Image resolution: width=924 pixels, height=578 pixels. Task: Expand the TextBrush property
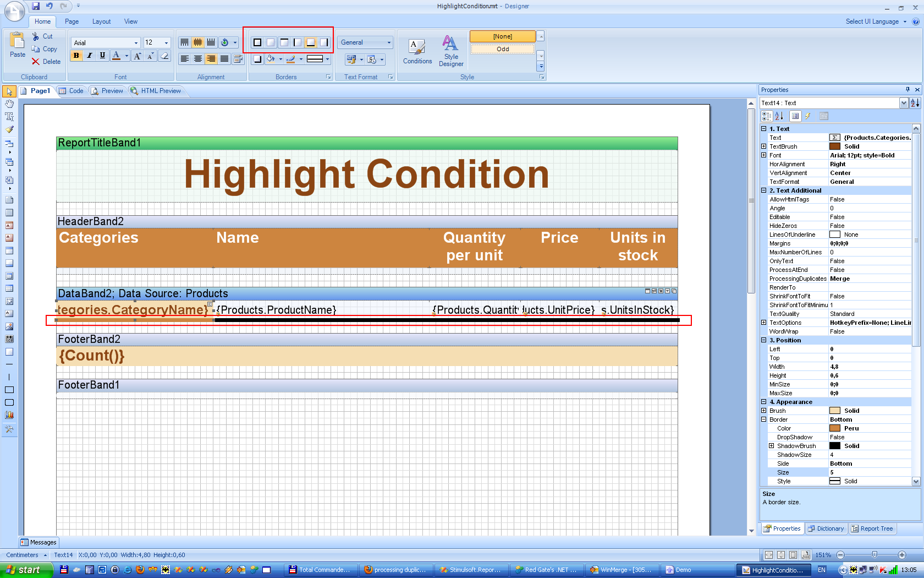(x=764, y=146)
